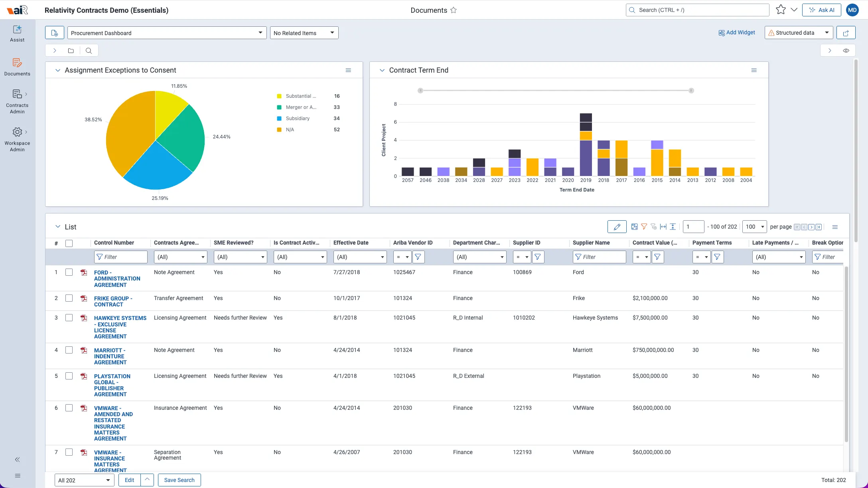
Task: Click the export dashboard icon at top right
Action: [x=846, y=33]
